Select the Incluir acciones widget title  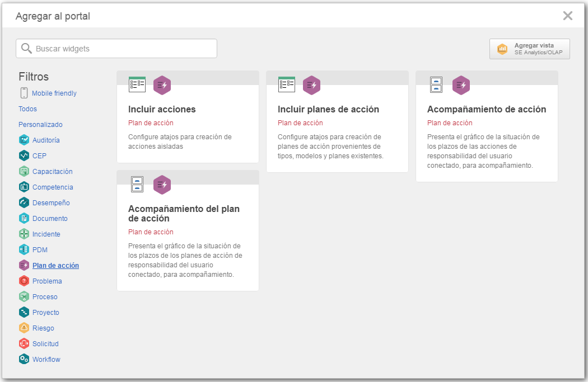point(162,110)
